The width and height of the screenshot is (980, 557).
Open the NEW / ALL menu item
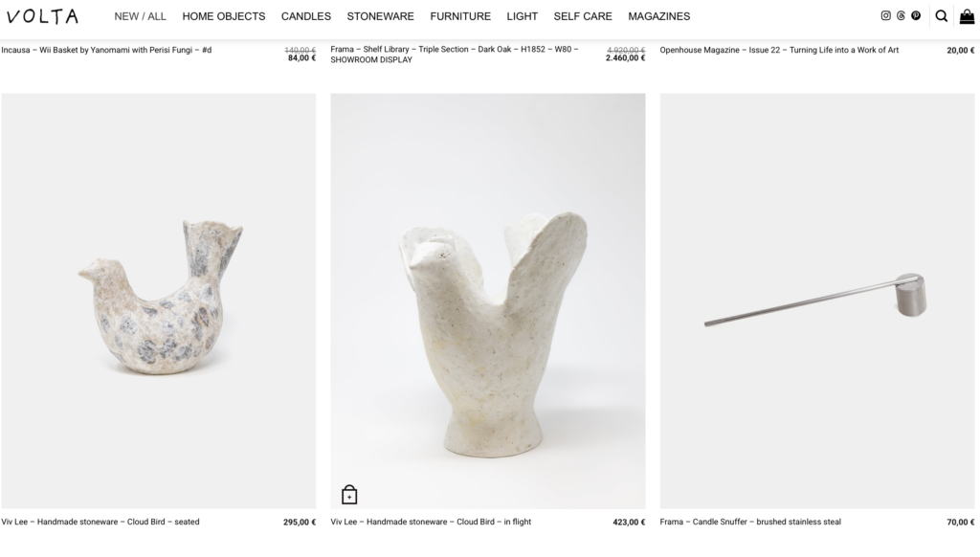(140, 16)
